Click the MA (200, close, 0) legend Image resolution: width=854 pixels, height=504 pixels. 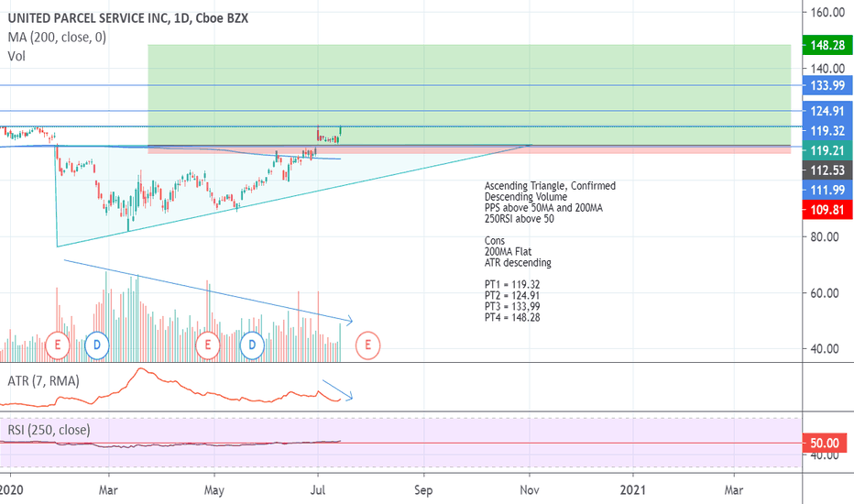point(57,37)
